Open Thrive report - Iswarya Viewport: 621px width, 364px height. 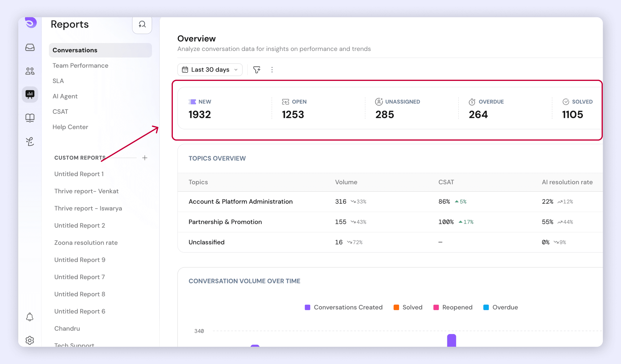point(88,209)
